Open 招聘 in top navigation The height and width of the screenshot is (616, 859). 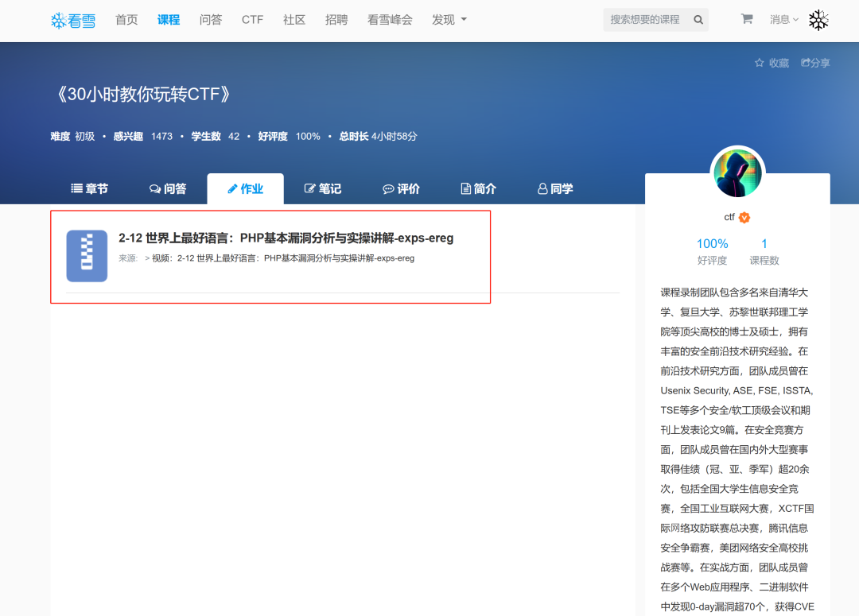pyautogui.click(x=336, y=20)
